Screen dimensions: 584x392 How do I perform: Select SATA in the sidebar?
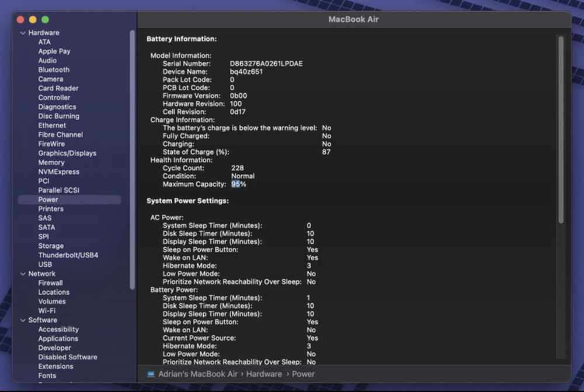point(47,228)
